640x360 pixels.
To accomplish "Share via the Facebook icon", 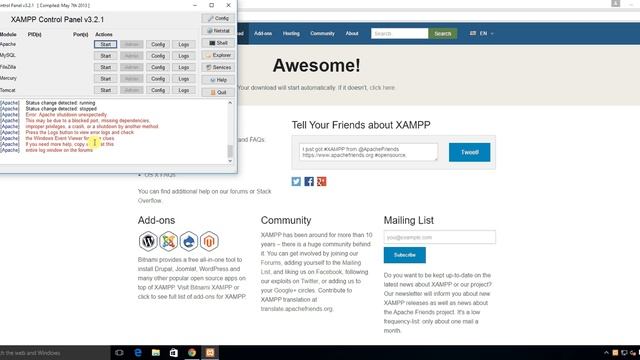I will point(309,182).
